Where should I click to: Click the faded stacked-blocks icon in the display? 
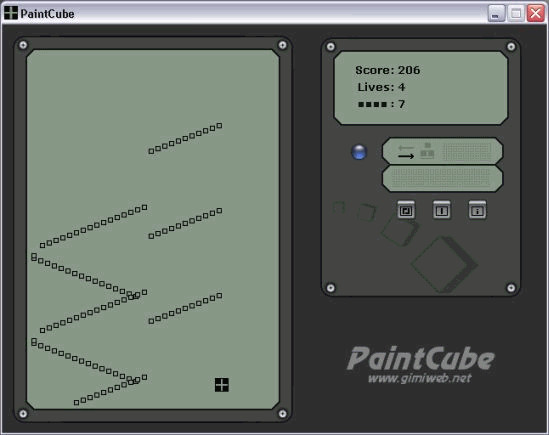pos(427,151)
